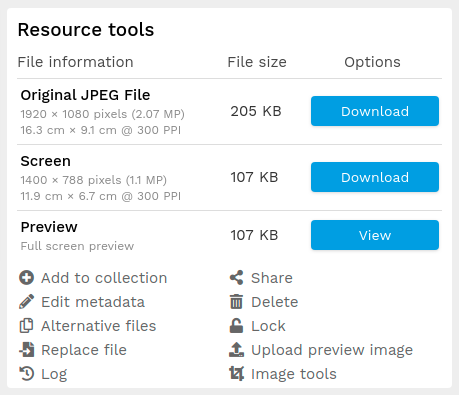
Task: Open Edit metadata link
Action: 93,302
